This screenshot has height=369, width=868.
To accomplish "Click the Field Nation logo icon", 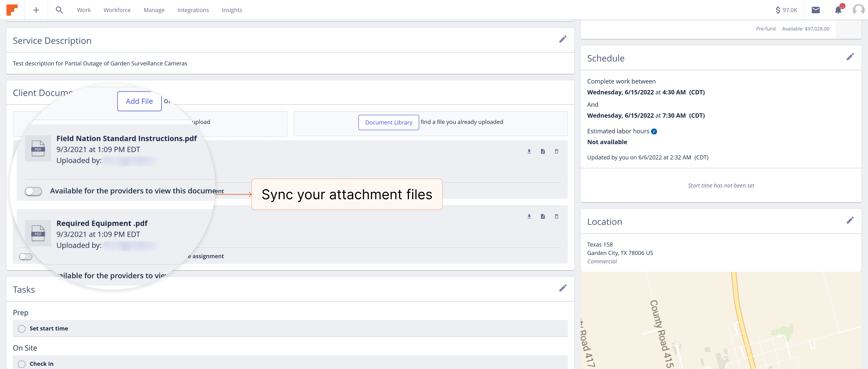I will click(x=12, y=10).
